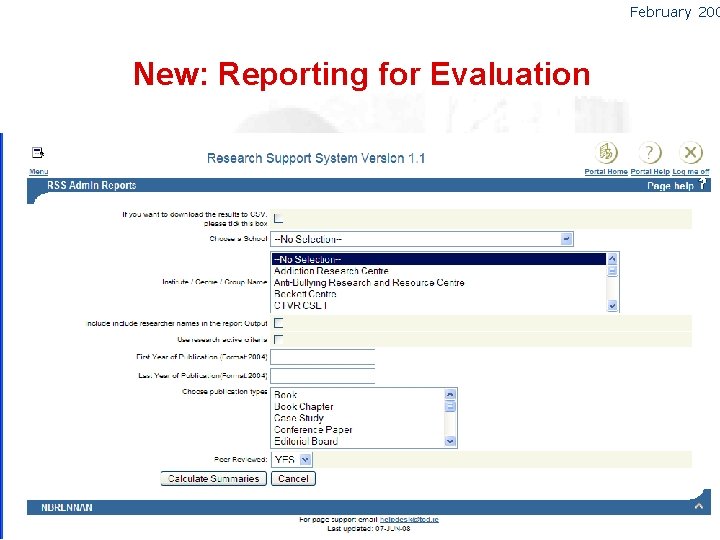Click the Log me off link
Viewport: 720px width, 540px height.
(x=691, y=171)
